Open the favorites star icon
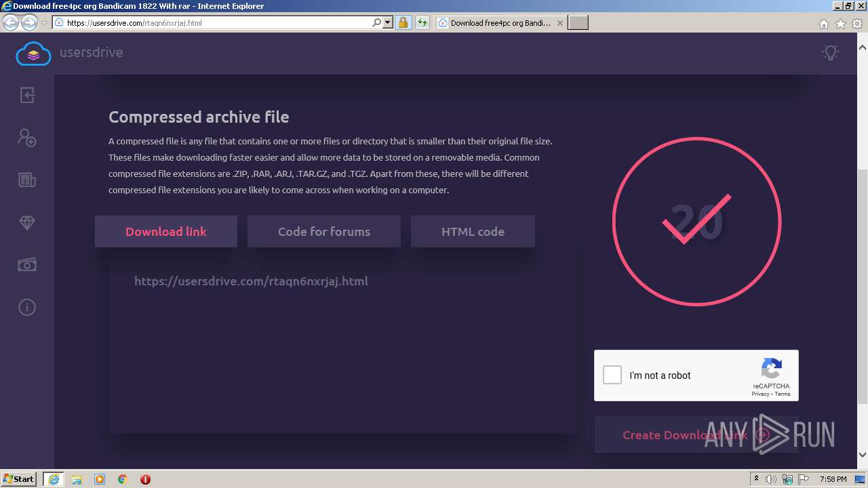The image size is (868, 488). tap(840, 24)
